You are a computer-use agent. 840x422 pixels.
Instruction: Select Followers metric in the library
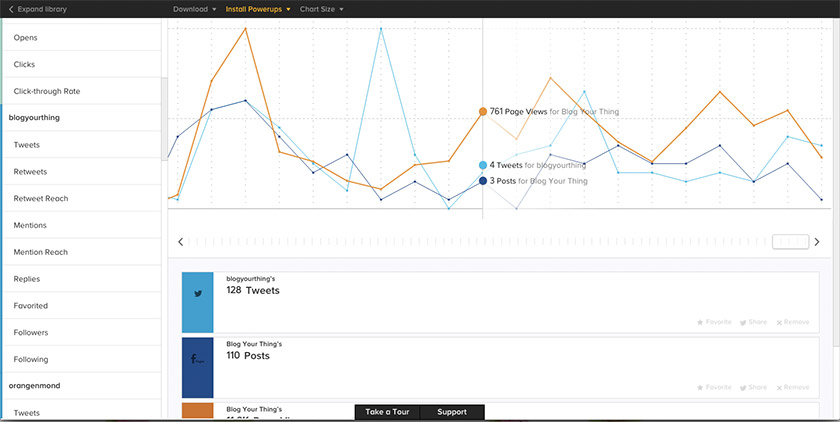82,332
